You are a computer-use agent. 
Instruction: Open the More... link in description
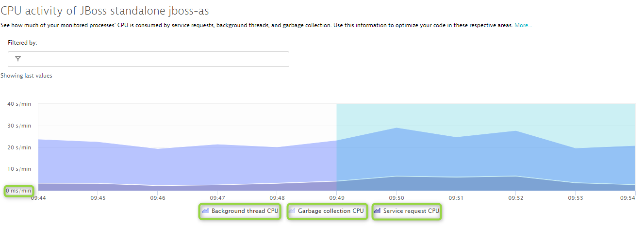click(x=523, y=25)
